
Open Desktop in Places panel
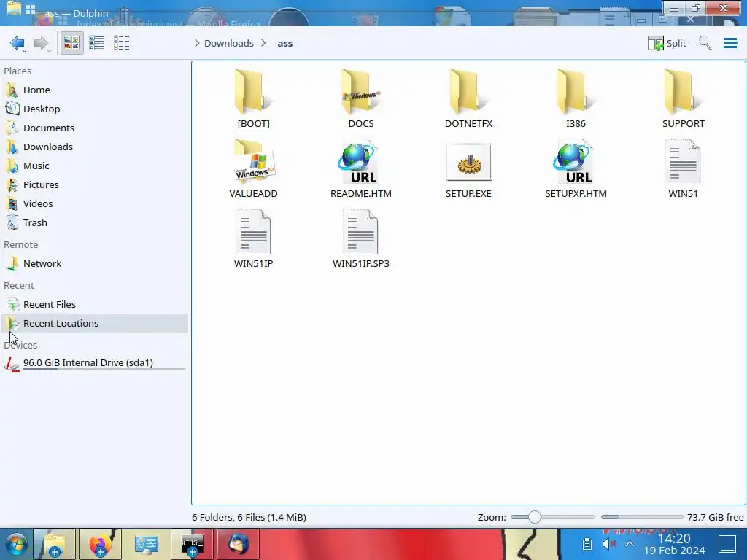pyautogui.click(x=95, y=109)
